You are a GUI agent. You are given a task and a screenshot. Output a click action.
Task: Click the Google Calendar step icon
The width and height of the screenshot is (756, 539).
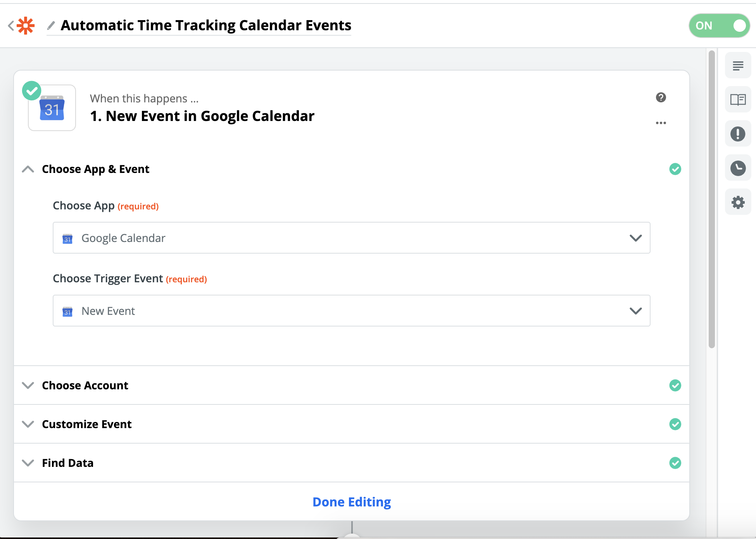pos(52,108)
